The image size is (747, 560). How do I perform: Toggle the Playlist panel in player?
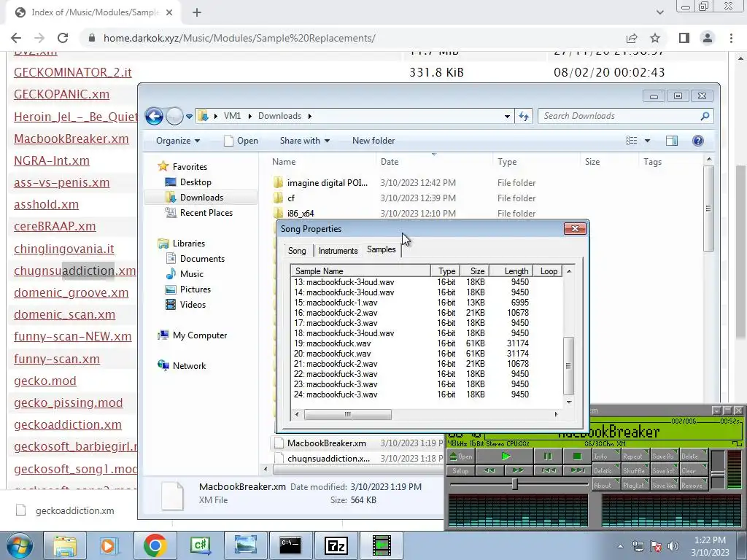[x=635, y=485]
